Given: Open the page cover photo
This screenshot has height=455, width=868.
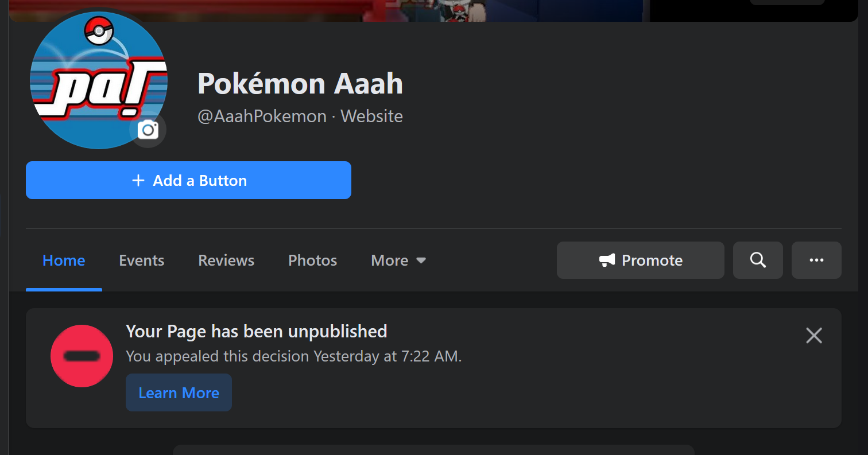Looking at the screenshot, I should click(x=433, y=10).
